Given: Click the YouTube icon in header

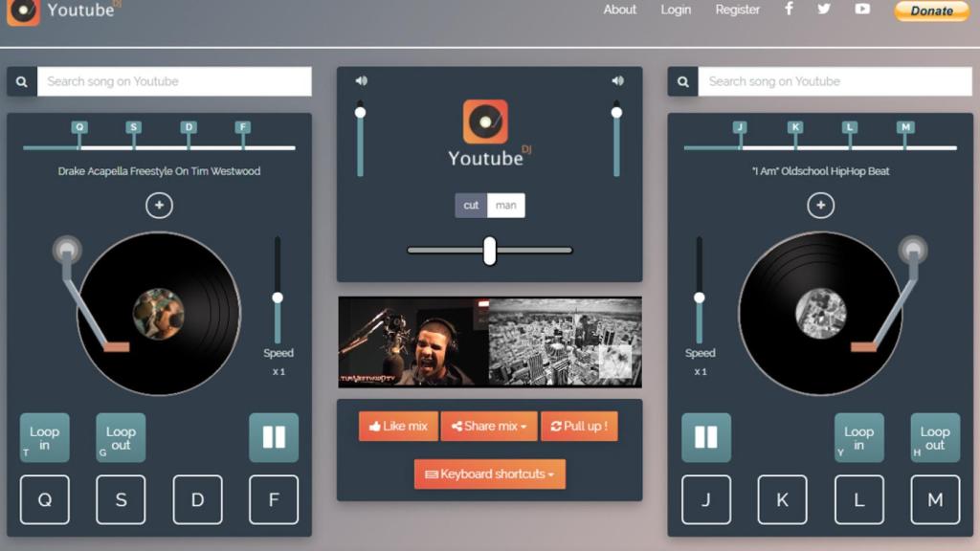Looking at the screenshot, I should click(862, 10).
